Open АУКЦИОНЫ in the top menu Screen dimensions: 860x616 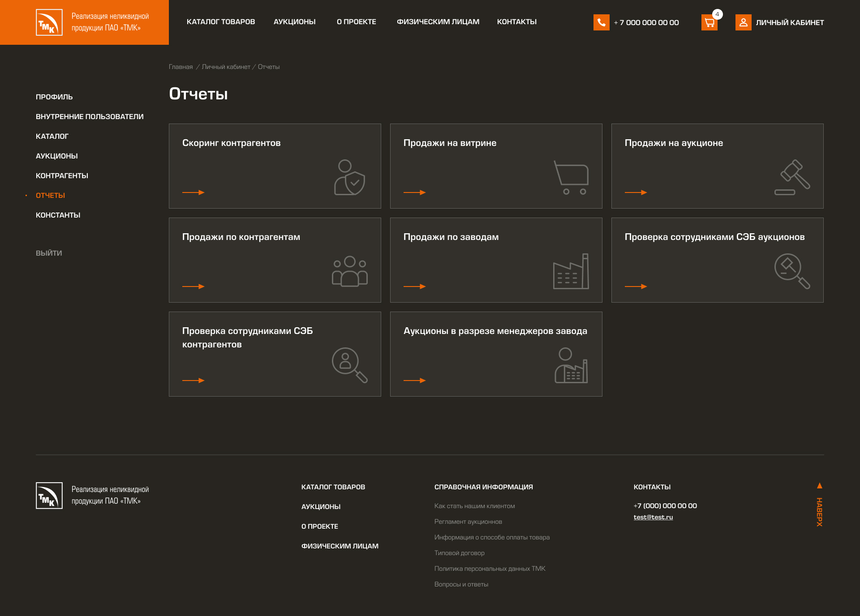[295, 22]
